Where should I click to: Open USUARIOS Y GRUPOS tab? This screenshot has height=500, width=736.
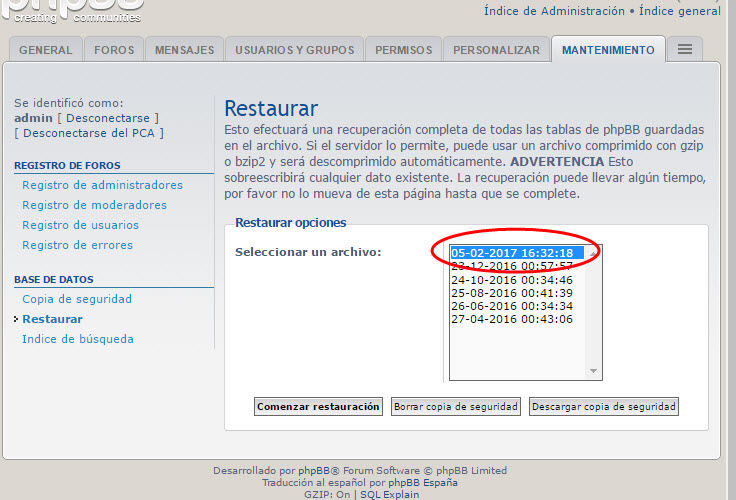[x=293, y=50]
